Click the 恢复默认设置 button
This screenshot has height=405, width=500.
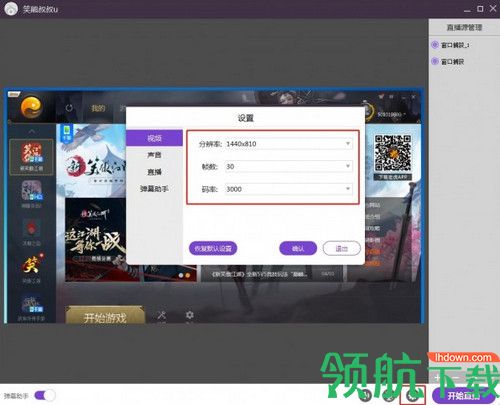[213, 248]
